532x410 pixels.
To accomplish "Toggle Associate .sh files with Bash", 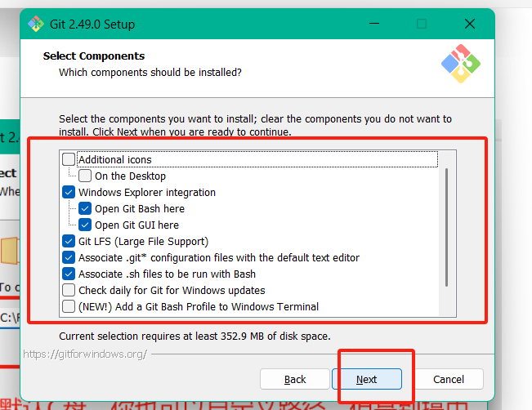I will click(69, 274).
